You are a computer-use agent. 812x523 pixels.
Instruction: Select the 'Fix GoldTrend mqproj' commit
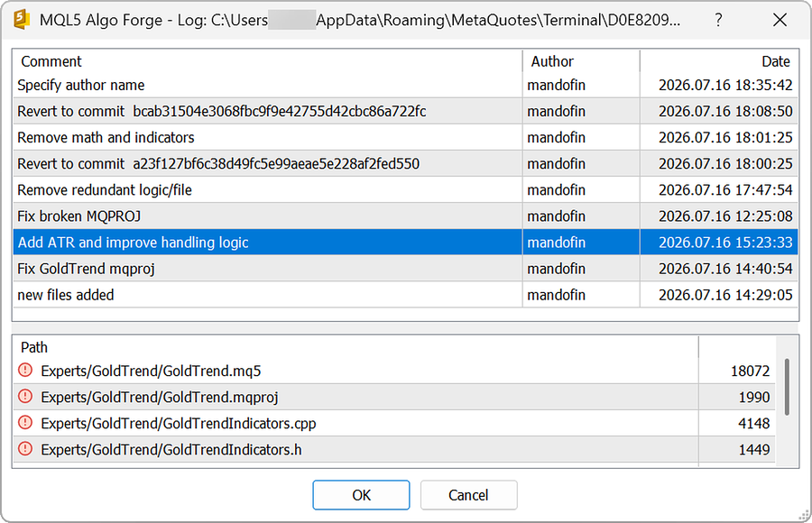[405, 269]
